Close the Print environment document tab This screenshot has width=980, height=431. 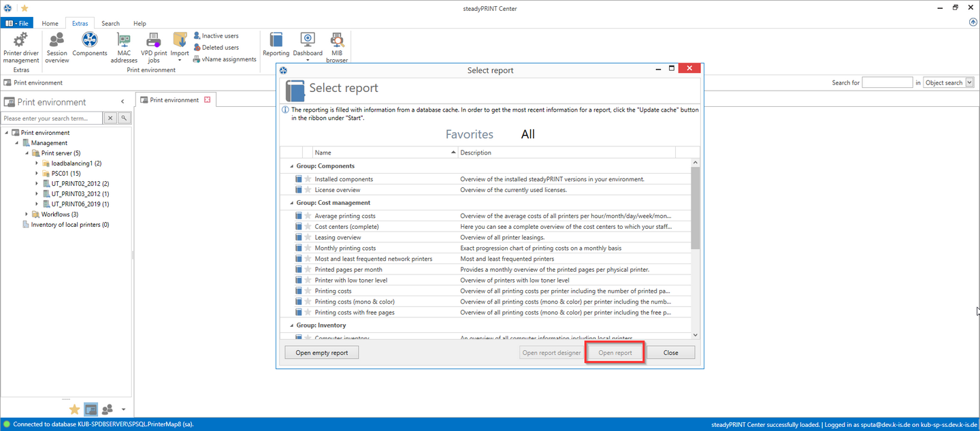208,100
